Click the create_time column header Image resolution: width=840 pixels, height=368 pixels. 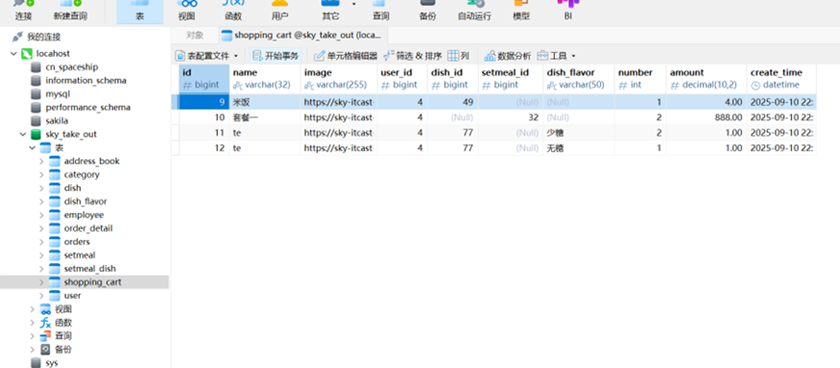click(x=781, y=79)
